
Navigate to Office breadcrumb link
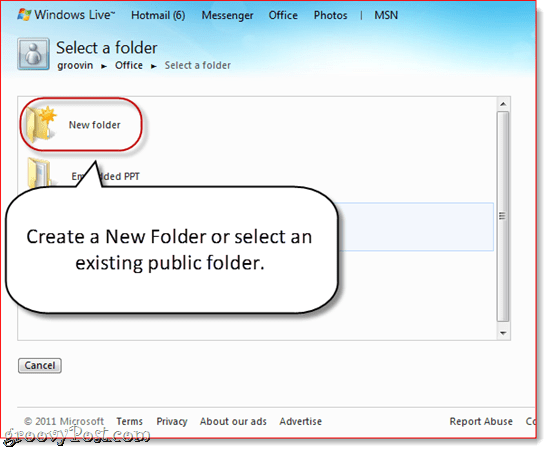point(129,66)
